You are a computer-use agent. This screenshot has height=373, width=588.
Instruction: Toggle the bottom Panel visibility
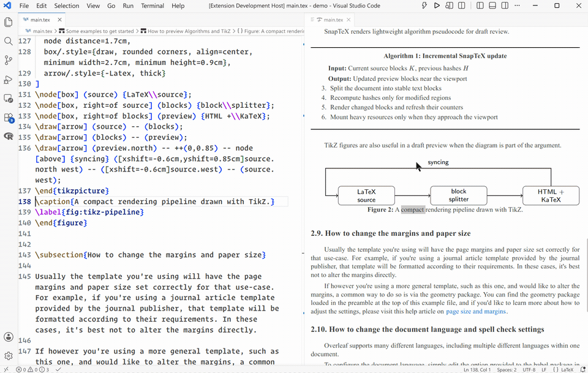pos(492,6)
